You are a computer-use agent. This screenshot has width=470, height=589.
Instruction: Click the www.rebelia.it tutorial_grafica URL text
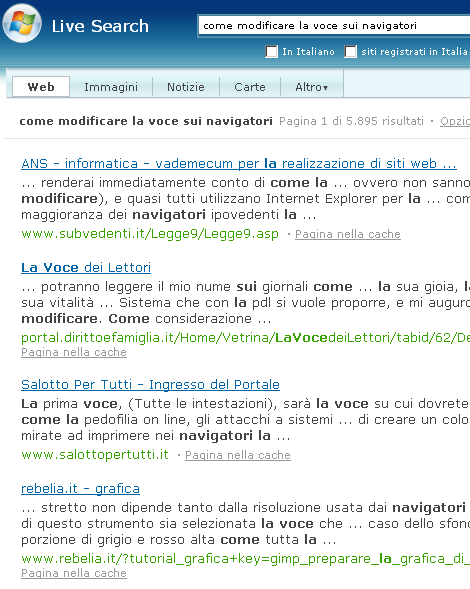click(245, 559)
